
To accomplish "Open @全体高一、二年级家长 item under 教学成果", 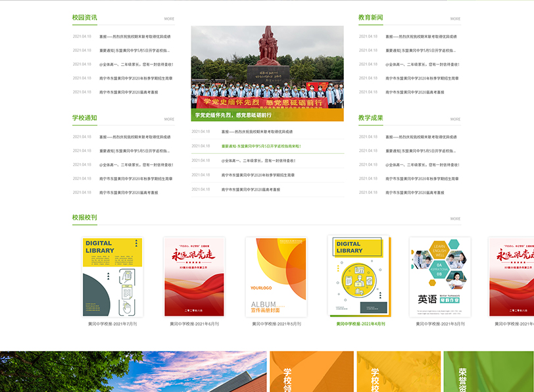I will (x=422, y=165).
